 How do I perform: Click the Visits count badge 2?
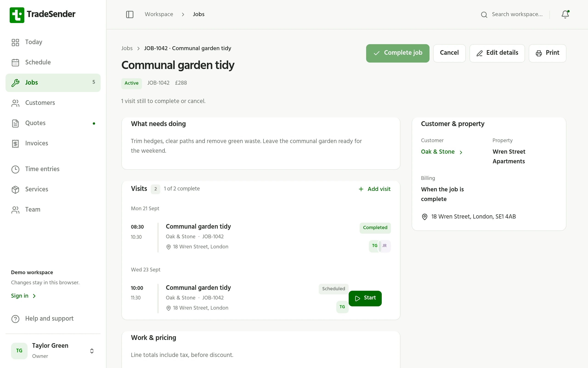click(x=155, y=189)
